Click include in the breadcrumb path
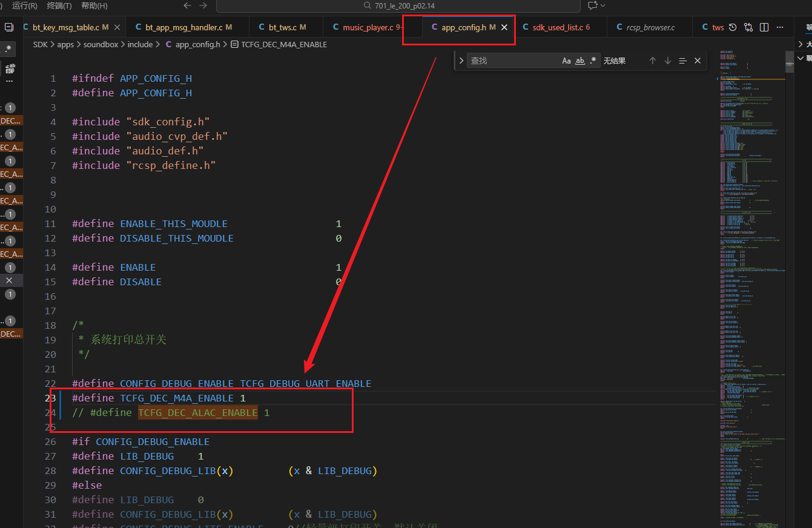Image resolution: width=812 pixels, height=528 pixels. click(x=140, y=45)
